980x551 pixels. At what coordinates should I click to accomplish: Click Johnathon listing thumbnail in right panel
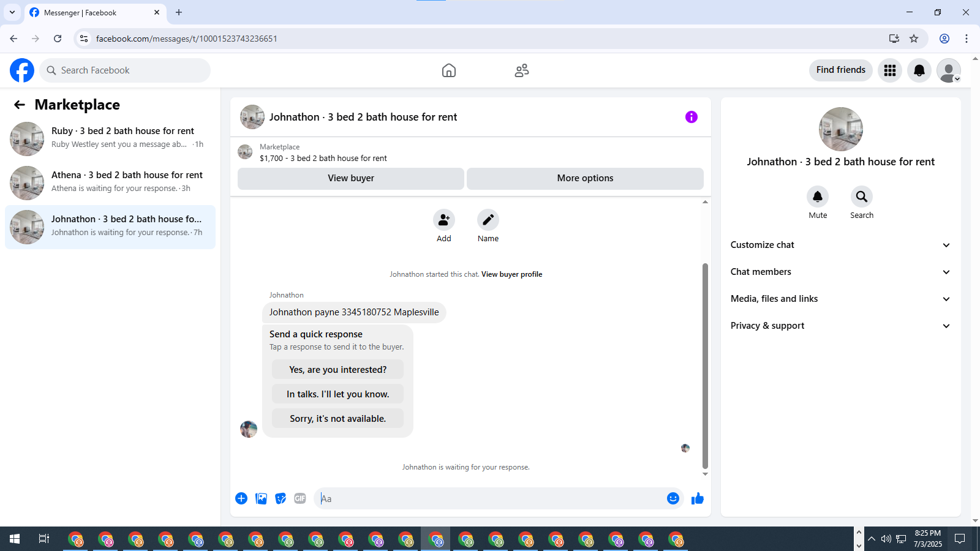click(841, 129)
